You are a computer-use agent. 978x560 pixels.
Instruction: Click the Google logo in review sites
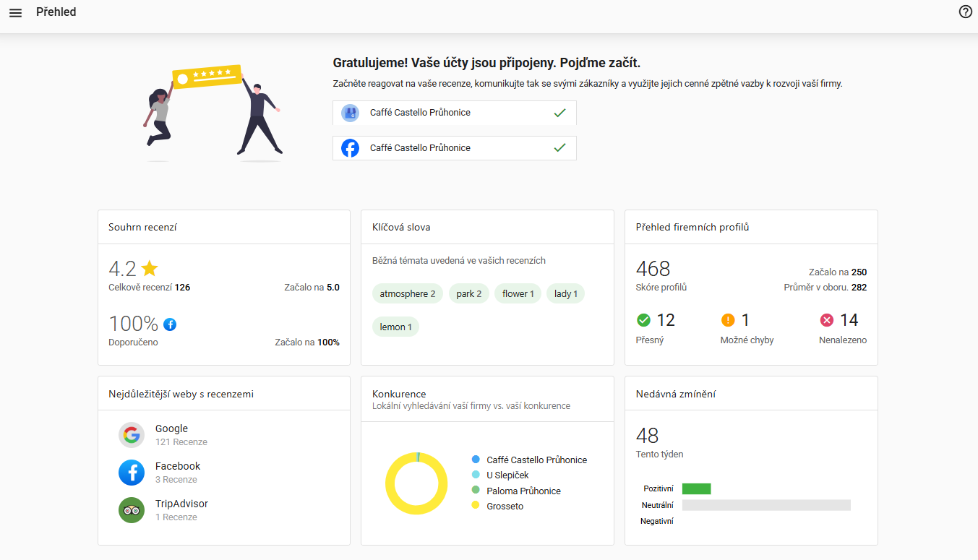pos(132,435)
